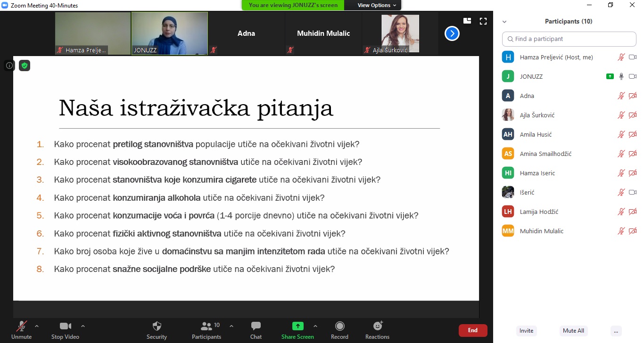
Task: Click the green Share Screen icon
Action: click(x=297, y=326)
